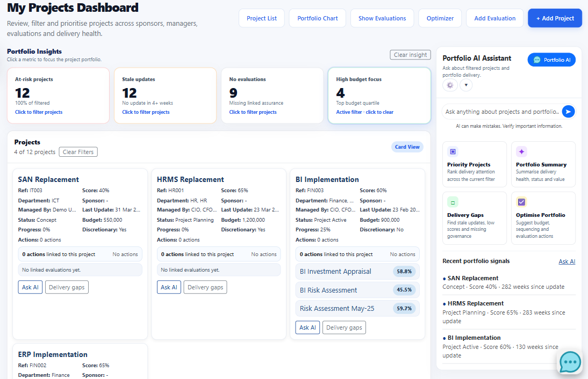
Task: Click Ask AI on SAN Replacement card
Action: pos(30,287)
